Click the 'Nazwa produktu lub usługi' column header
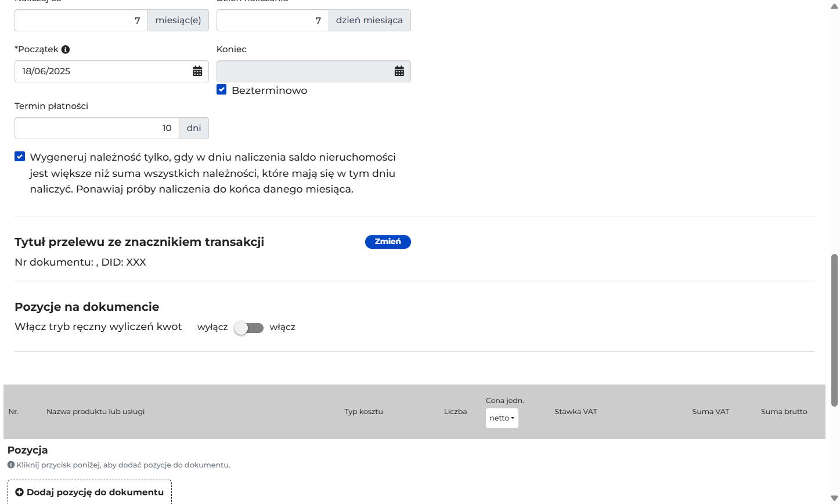The image size is (840, 504). [96, 412]
